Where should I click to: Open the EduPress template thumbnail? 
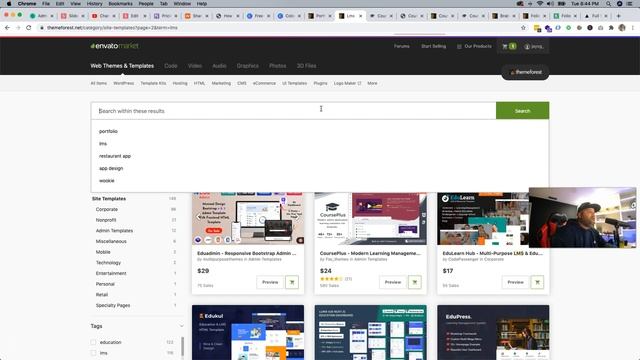[x=493, y=332]
